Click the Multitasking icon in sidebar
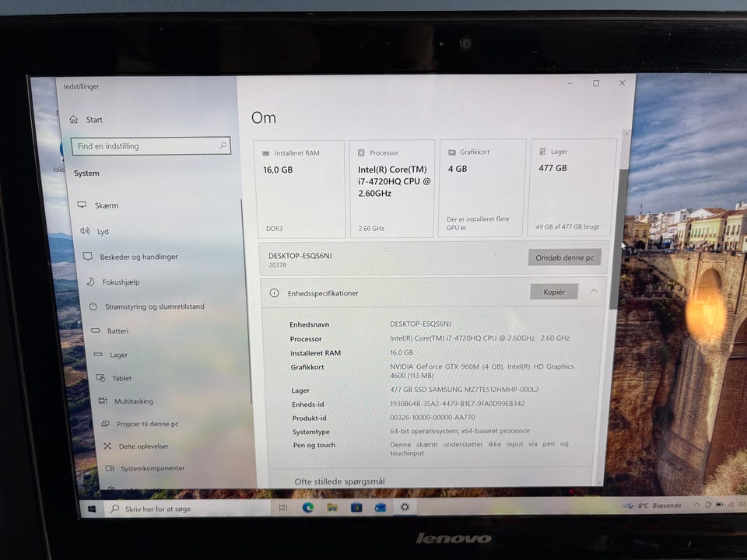Screen dimensions: 747x560 103,401
